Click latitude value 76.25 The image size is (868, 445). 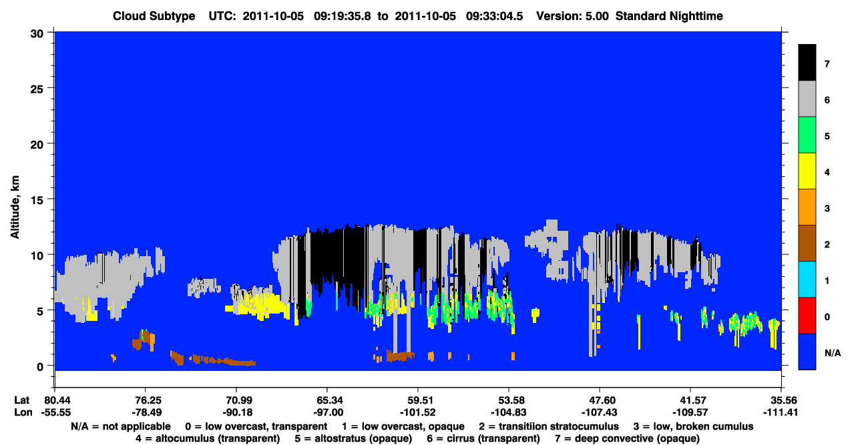coord(145,400)
